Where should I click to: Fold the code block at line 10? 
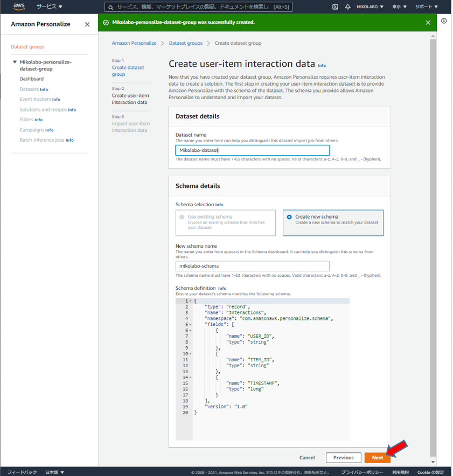click(x=191, y=354)
